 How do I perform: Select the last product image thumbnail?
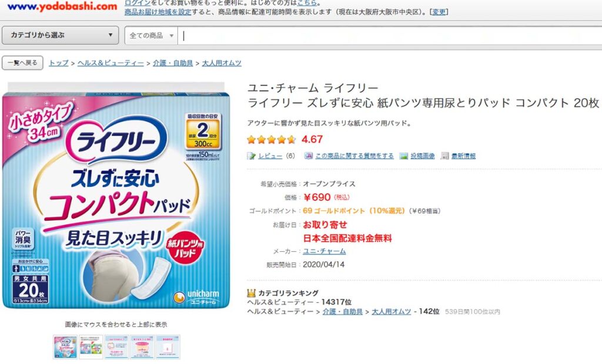click(168, 346)
